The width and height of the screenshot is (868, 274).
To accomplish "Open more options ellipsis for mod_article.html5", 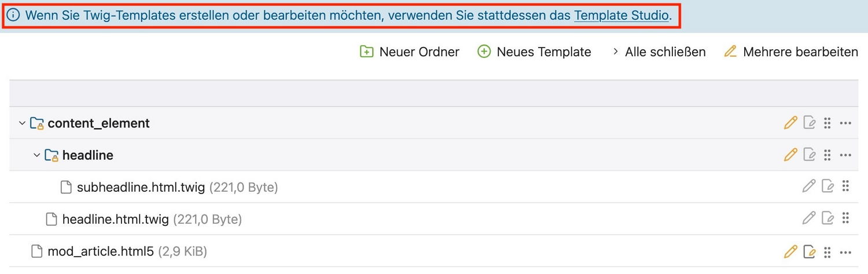I will click(x=845, y=252).
